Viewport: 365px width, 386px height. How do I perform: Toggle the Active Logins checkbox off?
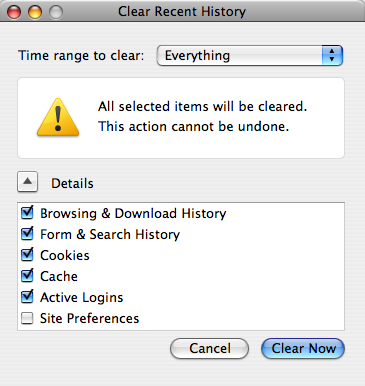coord(27,297)
